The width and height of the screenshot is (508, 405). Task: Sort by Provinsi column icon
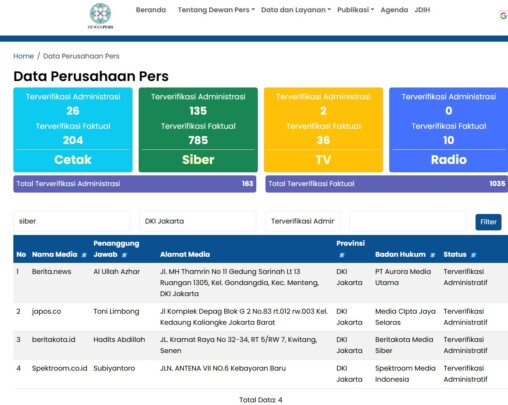coord(341,255)
